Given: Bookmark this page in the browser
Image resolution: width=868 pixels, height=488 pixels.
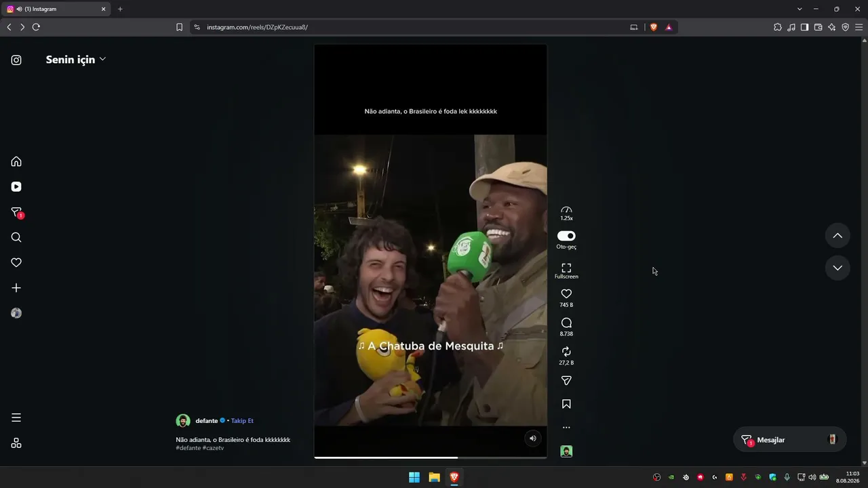Looking at the screenshot, I should point(179,27).
